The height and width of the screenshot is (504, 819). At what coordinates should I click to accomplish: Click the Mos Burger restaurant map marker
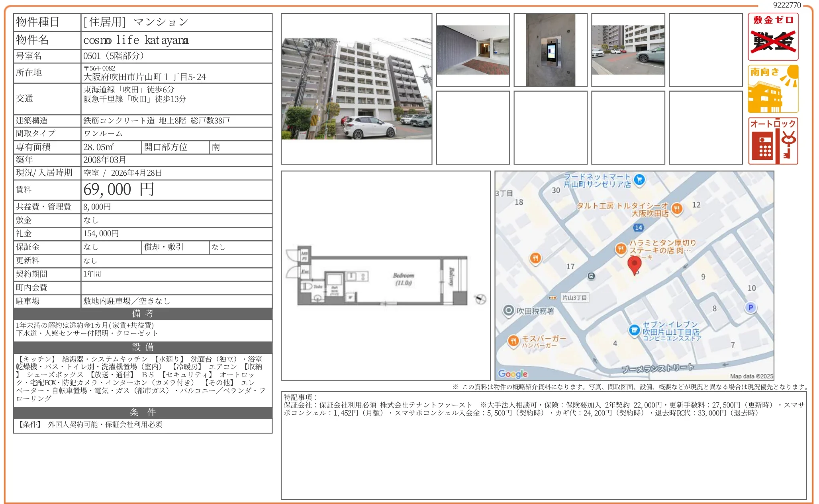tap(513, 341)
